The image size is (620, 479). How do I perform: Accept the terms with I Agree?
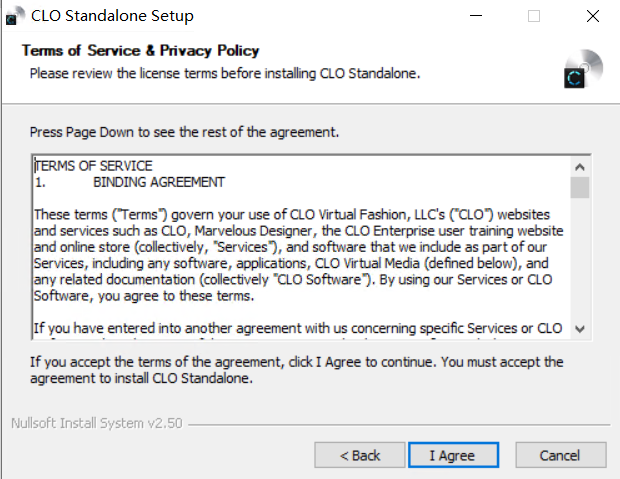452,455
